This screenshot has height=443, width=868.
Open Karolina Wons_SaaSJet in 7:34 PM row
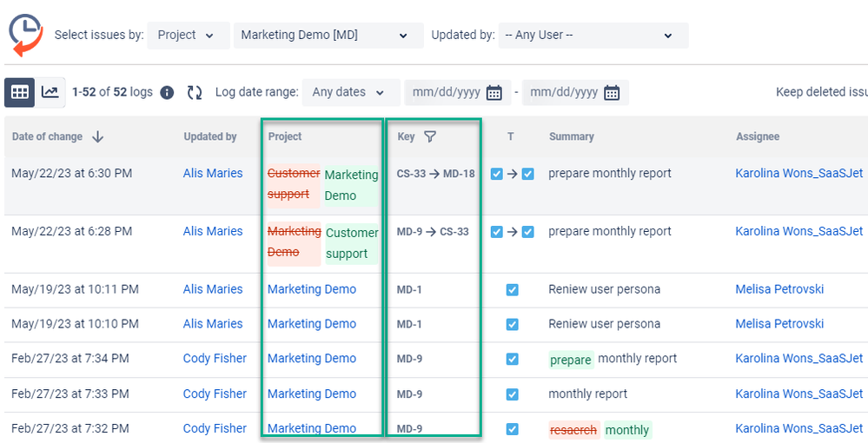(798, 359)
